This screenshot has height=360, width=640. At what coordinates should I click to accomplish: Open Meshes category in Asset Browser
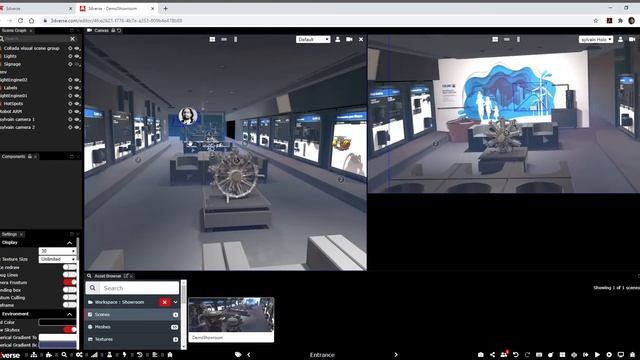click(132, 327)
